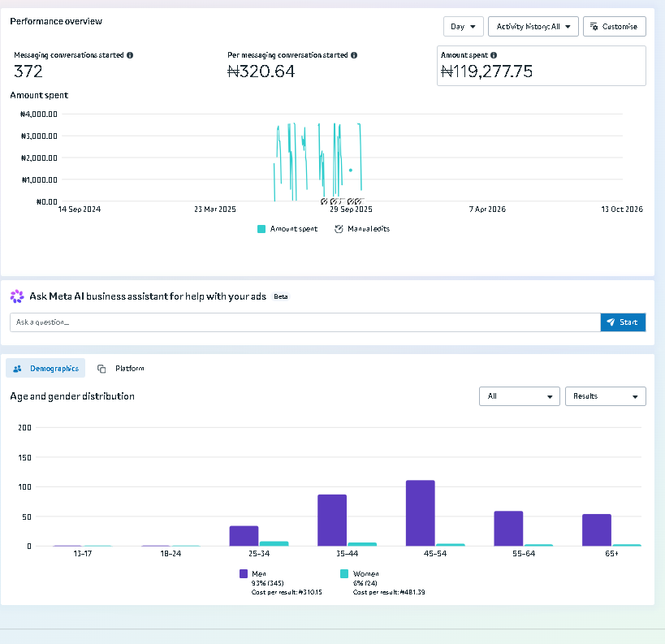Open the Activity history: All dropdown

tap(533, 26)
